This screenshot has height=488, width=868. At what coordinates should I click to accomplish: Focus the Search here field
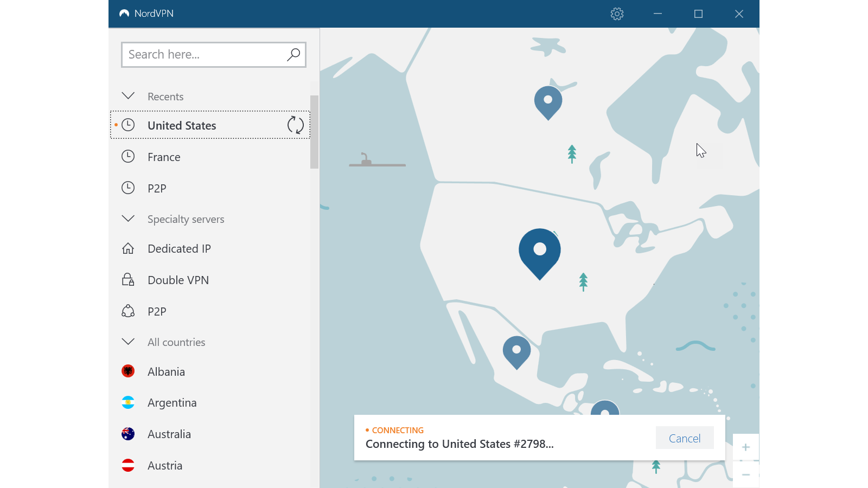click(x=214, y=55)
